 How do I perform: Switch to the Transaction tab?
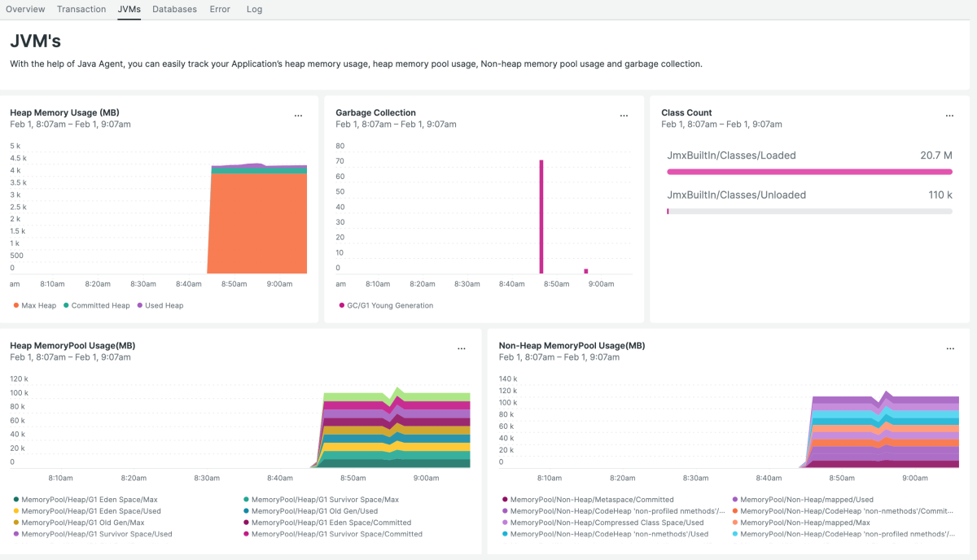[x=81, y=9]
